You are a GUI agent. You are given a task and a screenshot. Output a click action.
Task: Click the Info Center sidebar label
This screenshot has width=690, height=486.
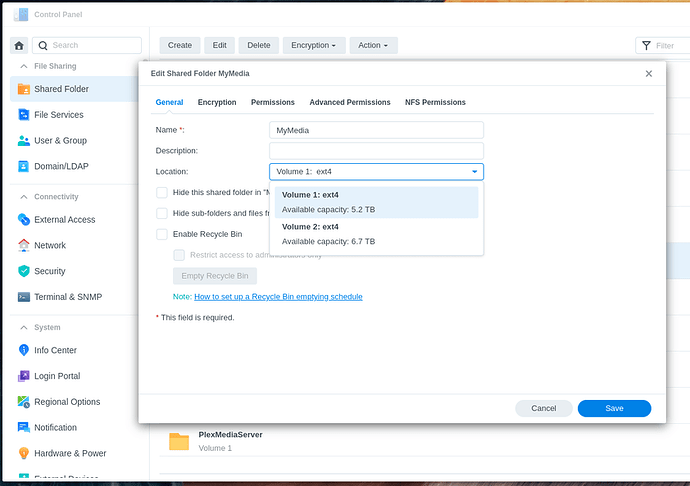click(x=55, y=350)
